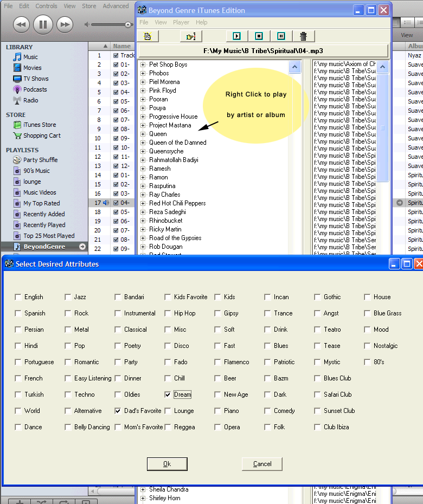Open My Top Rated playlist

[42, 203]
